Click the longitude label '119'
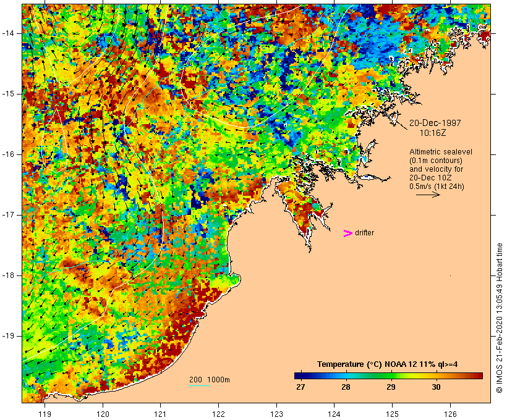Screen dimensions: 507x420 45,414
